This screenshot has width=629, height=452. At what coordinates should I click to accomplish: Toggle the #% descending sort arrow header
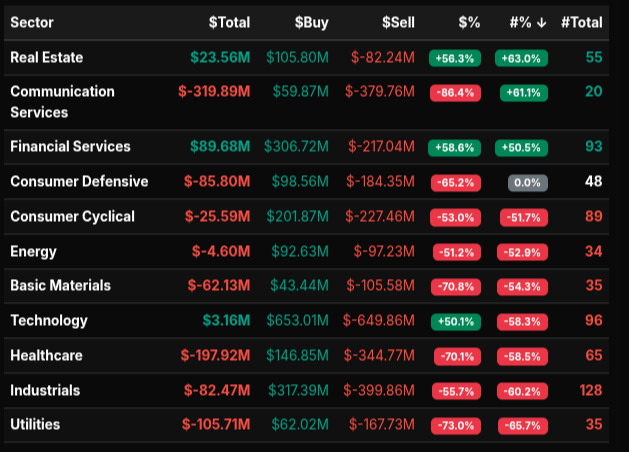point(526,22)
